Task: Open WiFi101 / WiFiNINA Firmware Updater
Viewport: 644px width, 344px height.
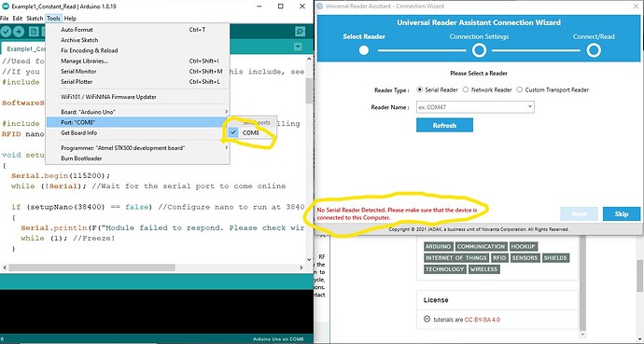Action: click(137, 97)
